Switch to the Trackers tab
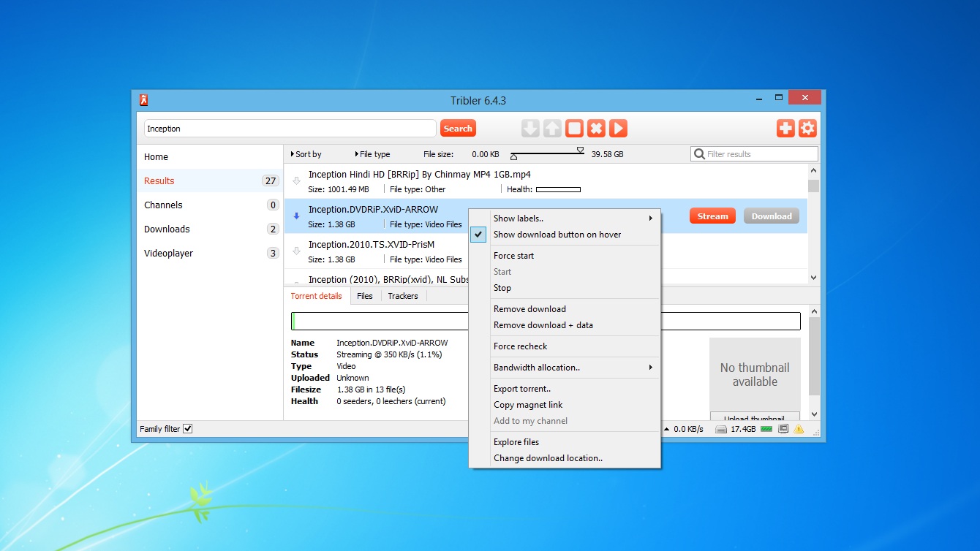 point(403,296)
